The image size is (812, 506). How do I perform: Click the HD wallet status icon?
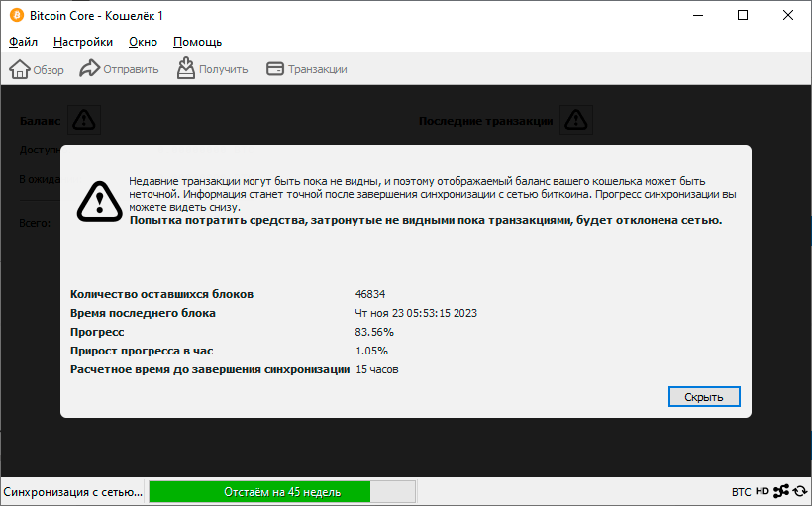[x=761, y=491]
